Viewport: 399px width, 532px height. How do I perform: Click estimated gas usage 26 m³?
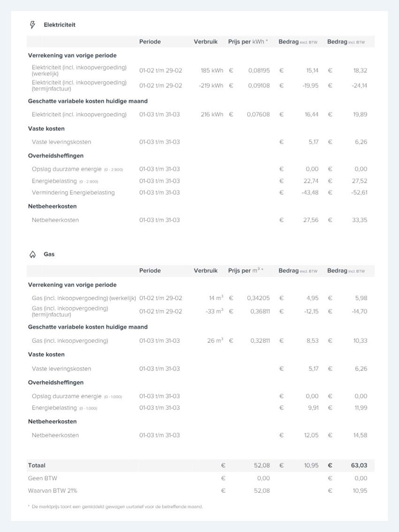[215, 340]
